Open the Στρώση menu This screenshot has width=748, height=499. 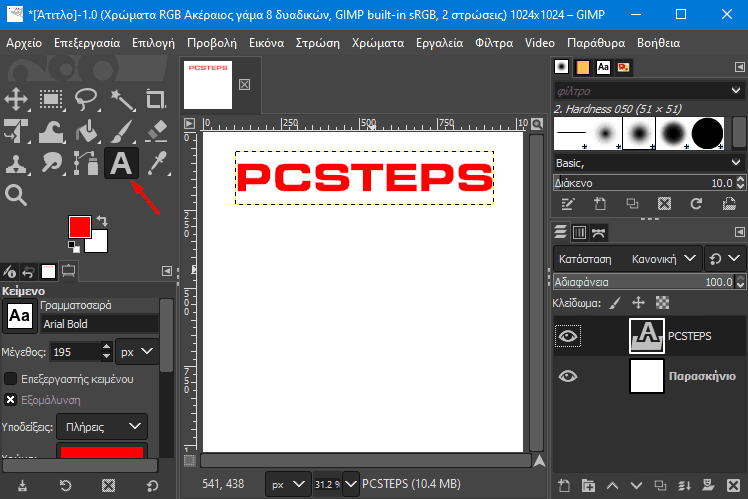coord(318,43)
